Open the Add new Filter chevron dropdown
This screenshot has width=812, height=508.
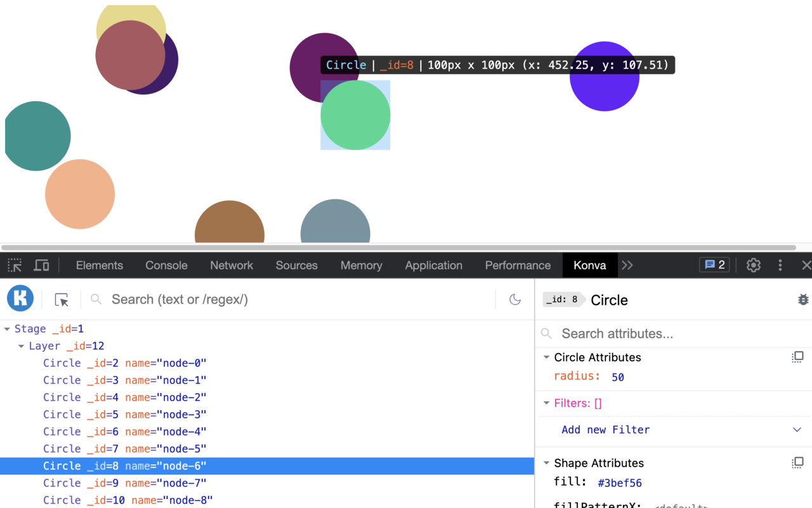[798, 430]
